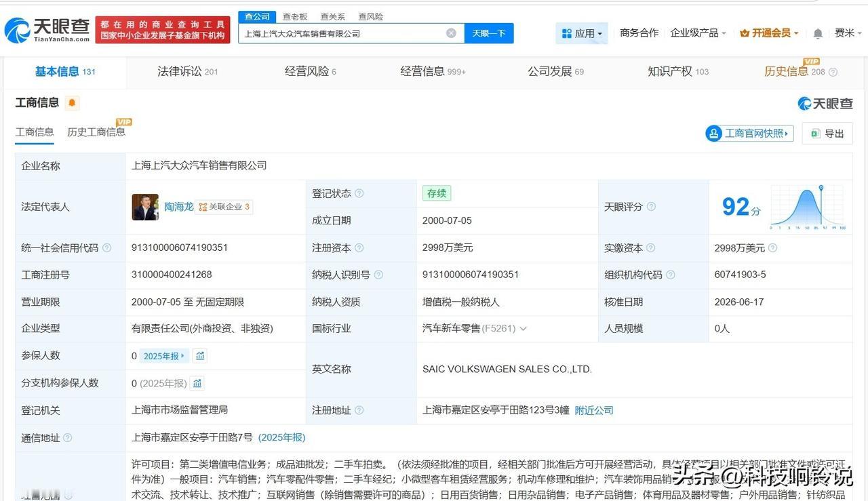Image resolution: width=868 pixels, height=501 pixels.
Task: Open the 历史信息 VIP tab
Action: tap(794, 71)
